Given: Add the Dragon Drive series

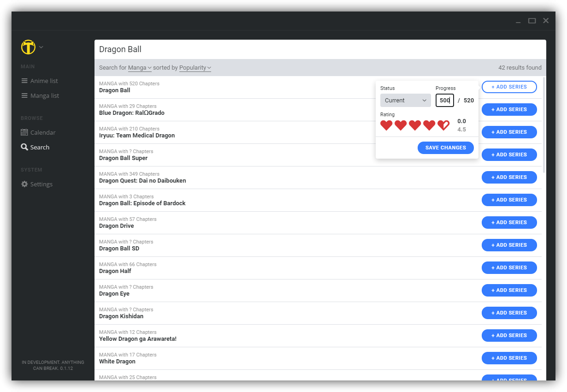Looking at the screenshot, I should pyautogui.click(x=509, y=222).
